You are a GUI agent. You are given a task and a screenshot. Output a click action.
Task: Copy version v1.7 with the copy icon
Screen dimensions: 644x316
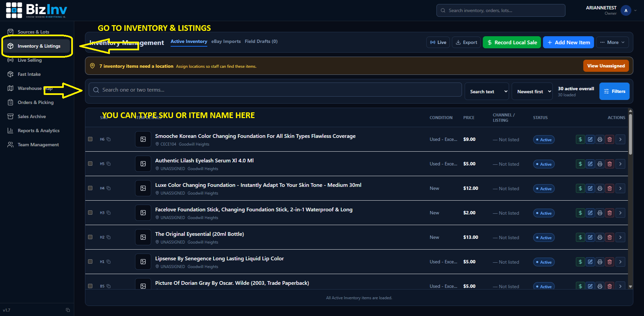68,310
